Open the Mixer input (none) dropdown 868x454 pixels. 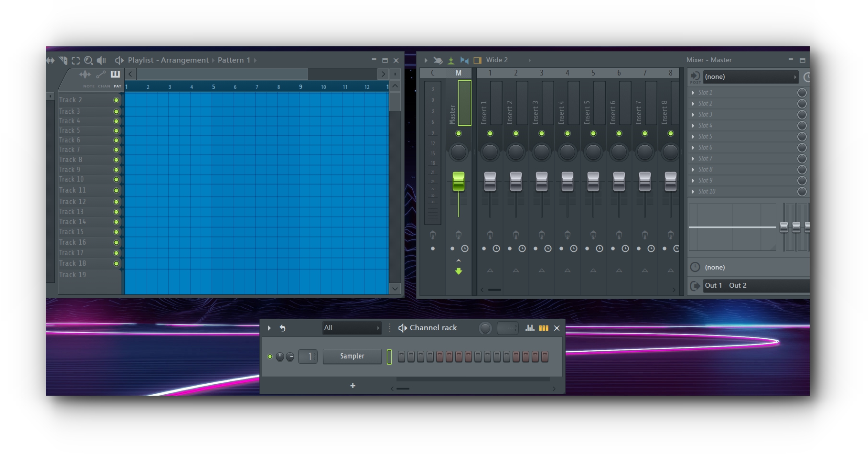(x=750, y=76)
